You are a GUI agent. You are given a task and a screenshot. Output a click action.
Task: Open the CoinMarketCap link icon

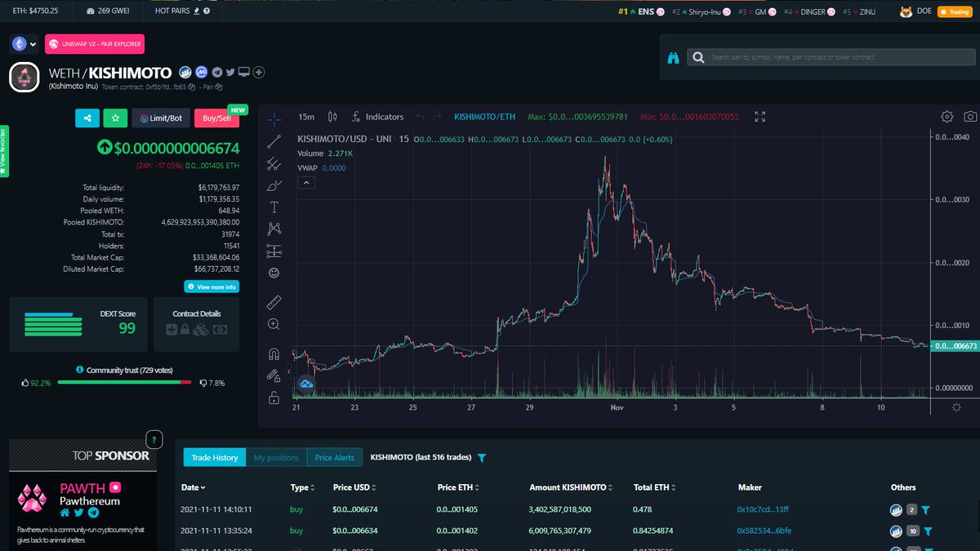tap(200, 72)
